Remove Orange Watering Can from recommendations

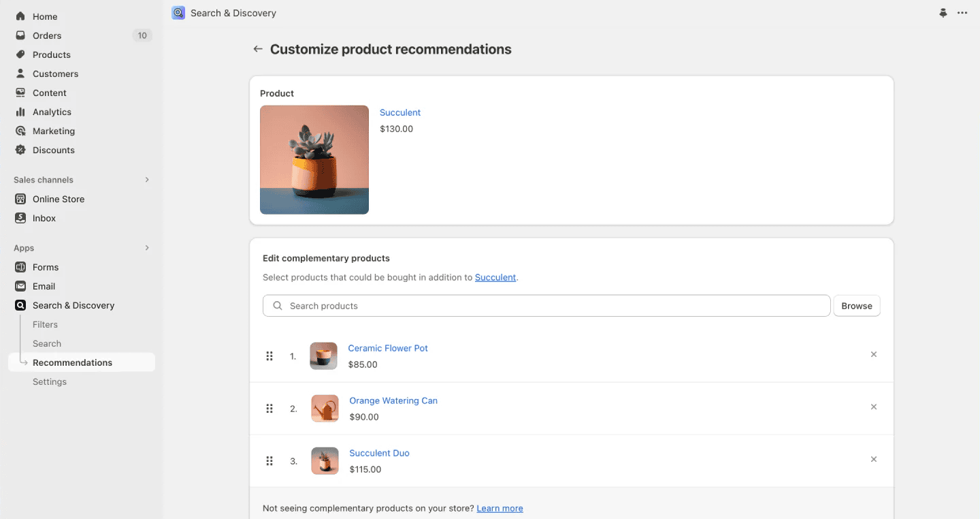coord(874,407)
